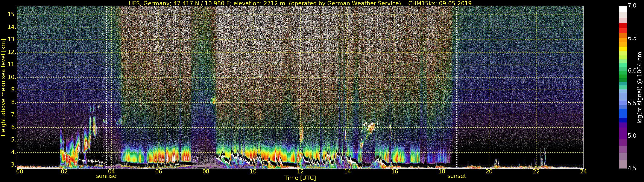
Task: Click the height axis tick '6.'
Action: point(13,127)
